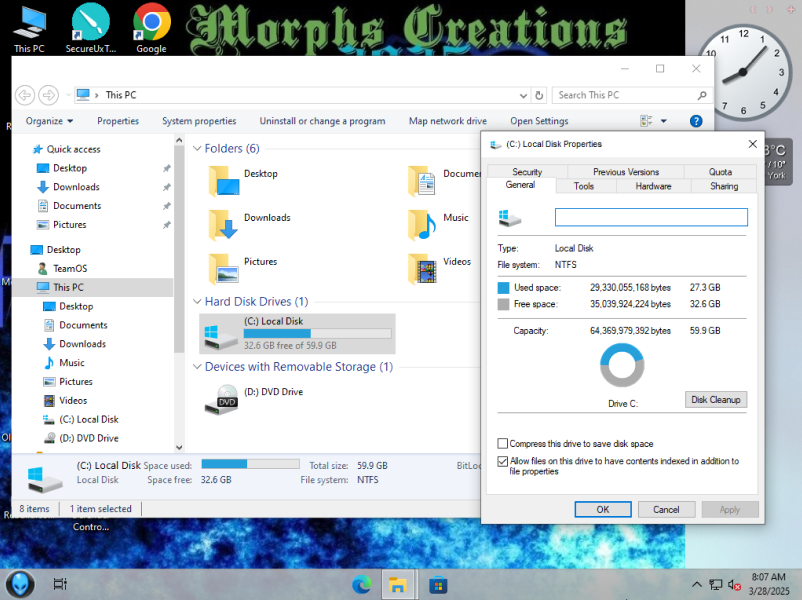
Task: Switch to the Previous Versions tab
Action: (x=626, y=172)
